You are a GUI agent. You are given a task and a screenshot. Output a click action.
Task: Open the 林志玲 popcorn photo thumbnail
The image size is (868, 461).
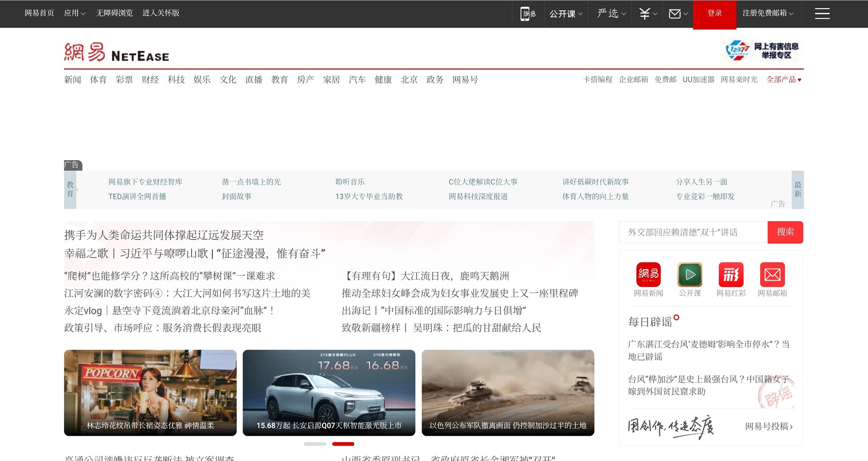tap(150, 393)
